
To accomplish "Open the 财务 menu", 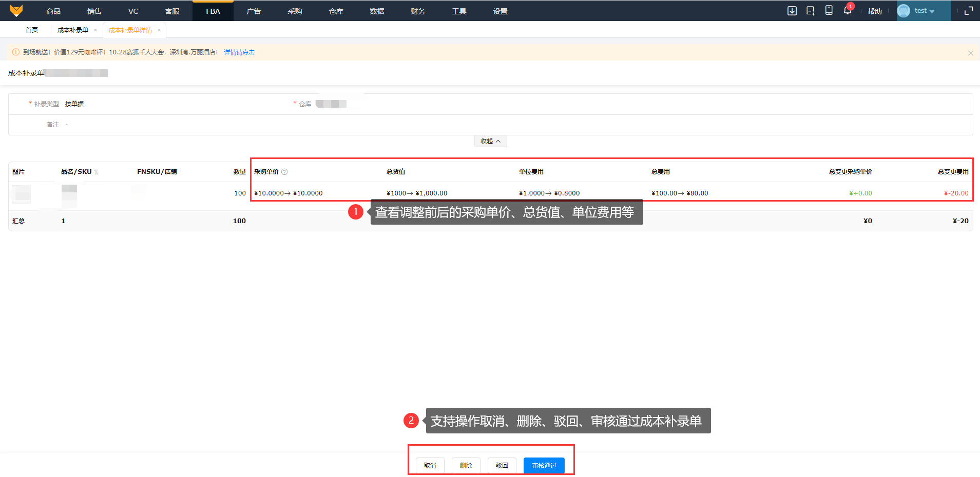I will [x=417, y=11].
